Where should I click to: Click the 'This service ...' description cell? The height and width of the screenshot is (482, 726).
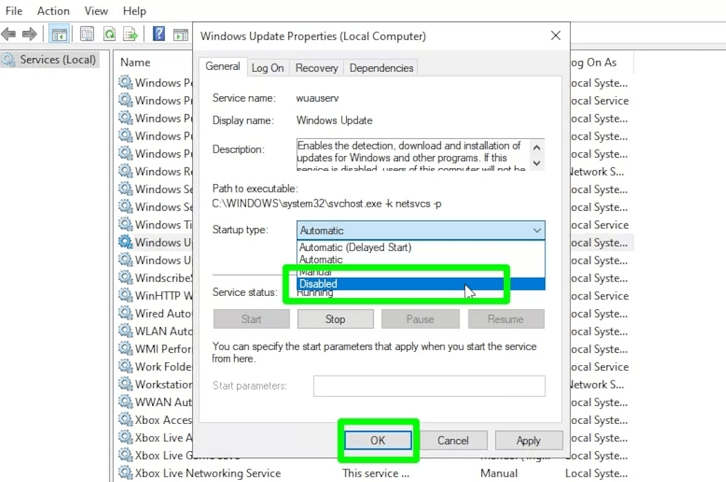pos(376,473)
